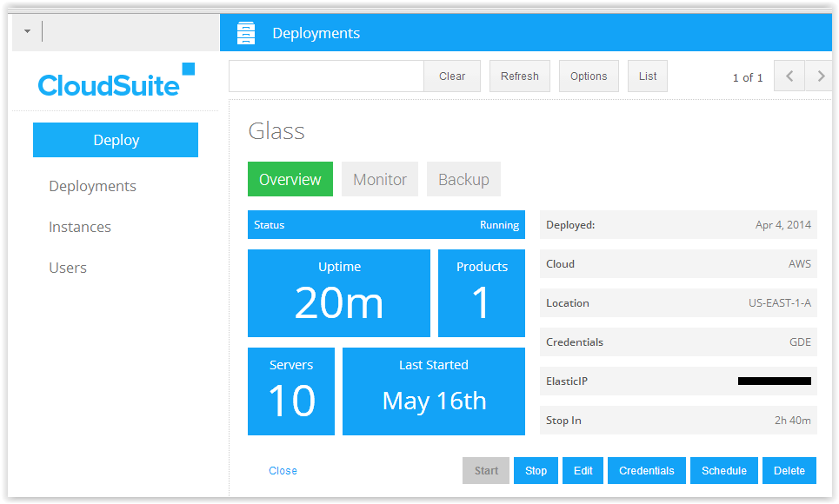Expand the top-left dropdown arrow
Image resolution: width=839 pixels, height=504 pixels.
(27, 31)
